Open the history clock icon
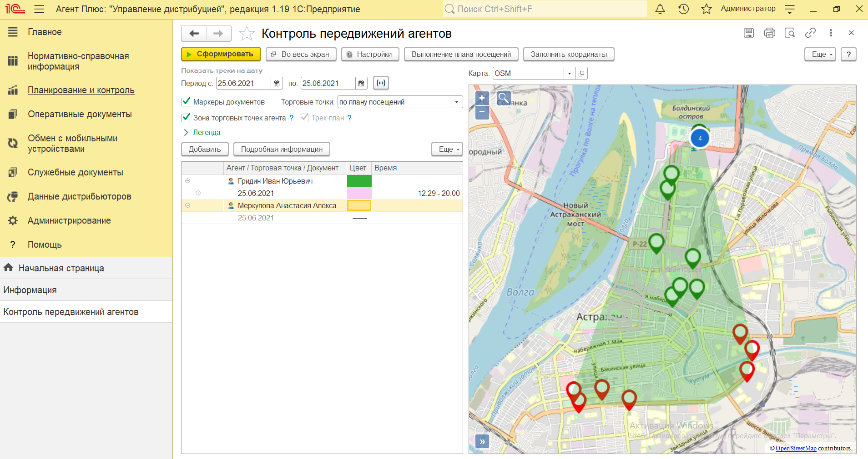The height and width of the screenshot is (459, 868). [683, 9]
